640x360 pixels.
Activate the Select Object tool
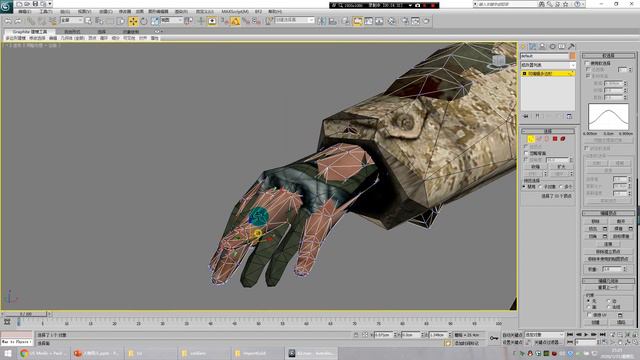tap(89, 20)
